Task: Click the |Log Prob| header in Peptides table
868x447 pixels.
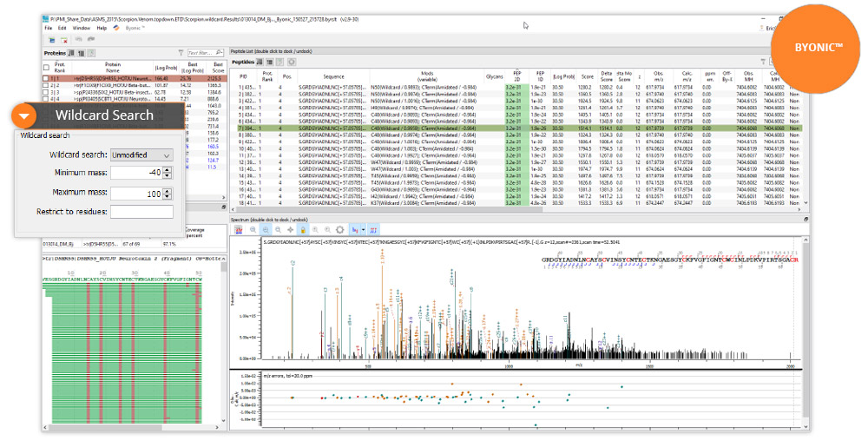Action: (x=564, y=76)
